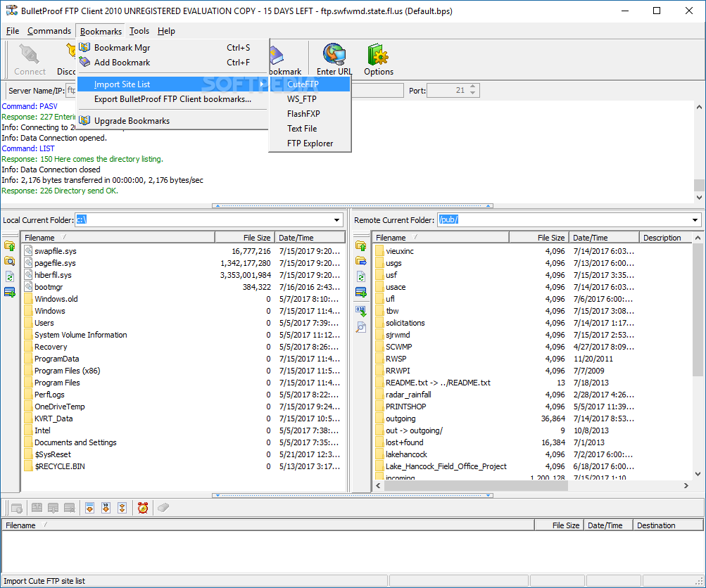Expand Local Current Folder dropdown

[336, 220]
